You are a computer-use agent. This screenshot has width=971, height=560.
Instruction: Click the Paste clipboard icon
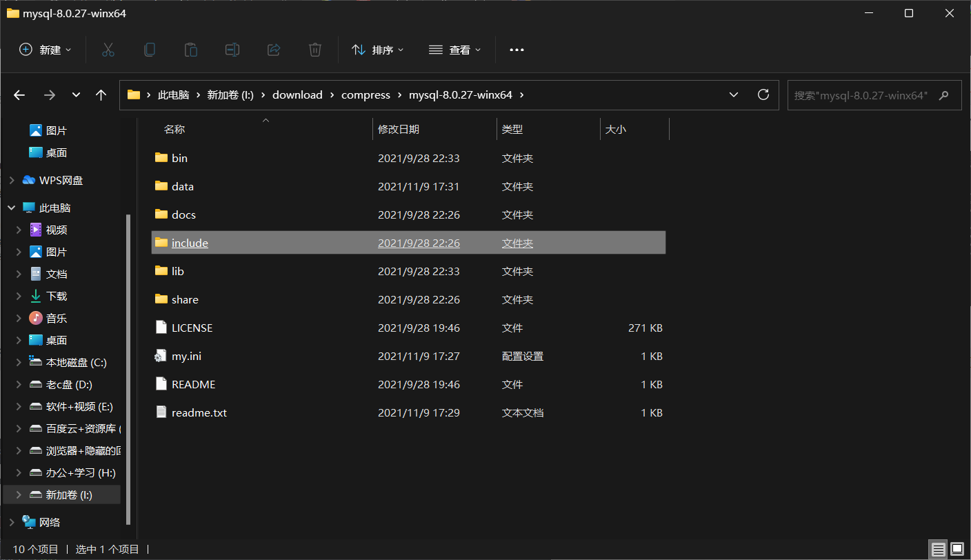[x=190, y=50]
